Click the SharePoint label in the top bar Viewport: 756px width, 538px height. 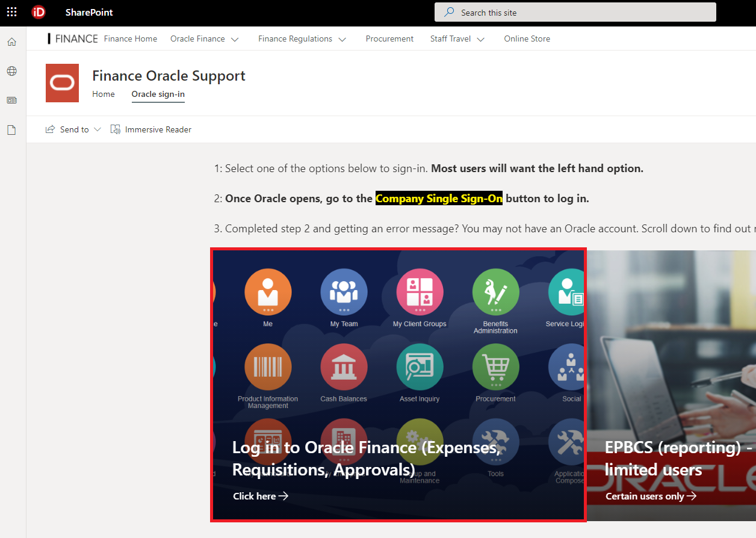[89, 12]
